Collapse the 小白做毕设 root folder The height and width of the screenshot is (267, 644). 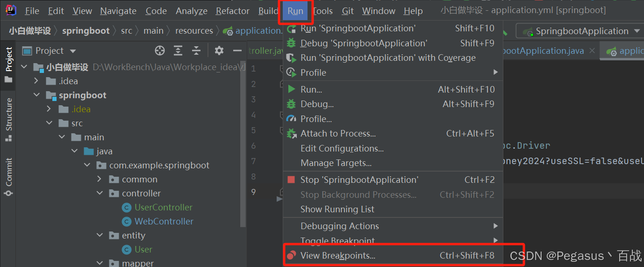pos(24,67)
